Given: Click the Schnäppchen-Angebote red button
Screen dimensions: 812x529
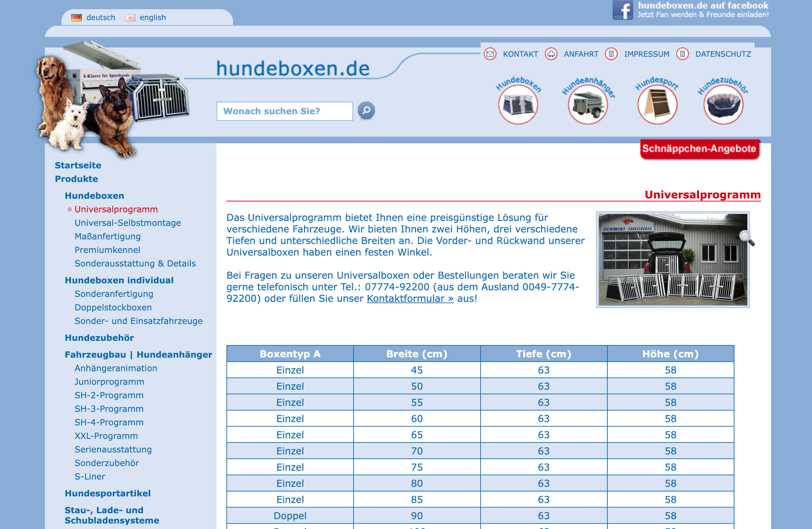Looking at the screenshot, I should click(x=699, y=149).
